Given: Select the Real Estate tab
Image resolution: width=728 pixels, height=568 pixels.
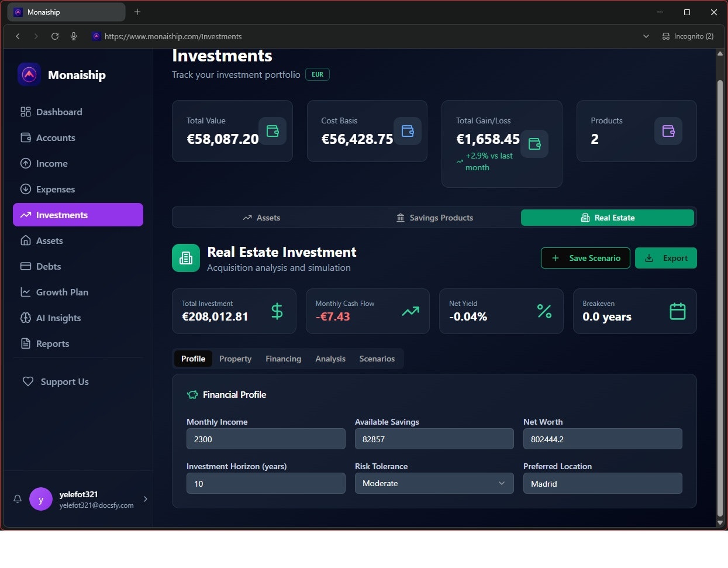Looking at the screenshot, I should [608, 218].
